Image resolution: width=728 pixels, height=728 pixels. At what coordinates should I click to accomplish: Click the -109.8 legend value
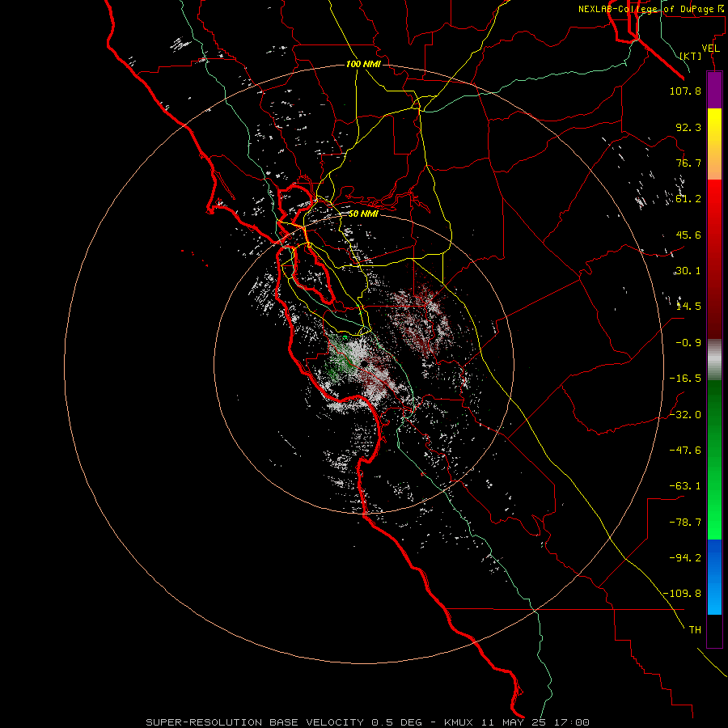point(682,594)
